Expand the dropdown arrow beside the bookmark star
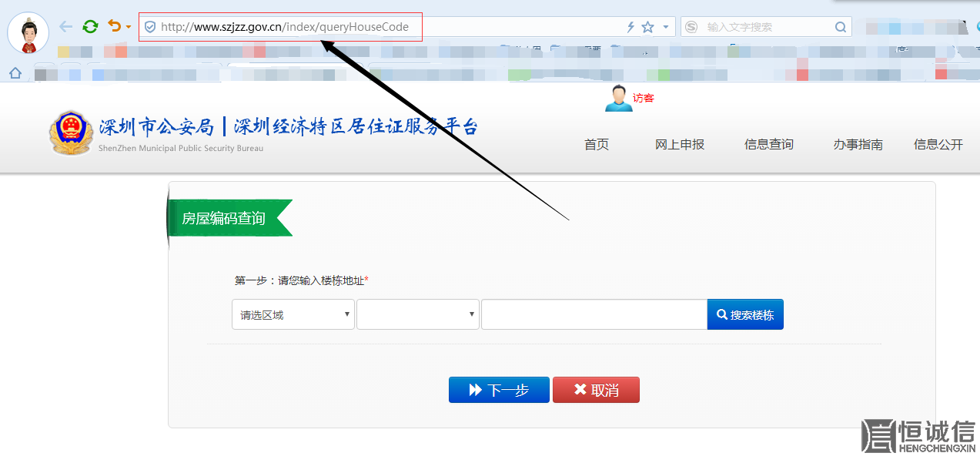The width and height of the screenshot is (980, 463). coord(664,26)
